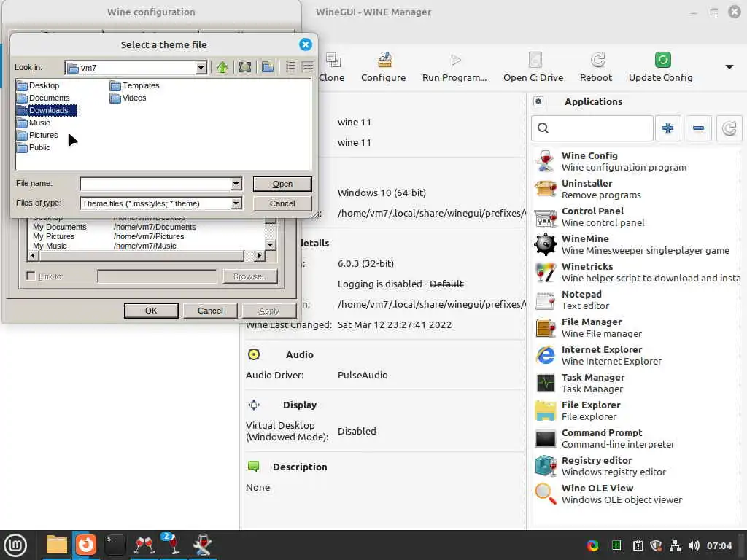
Task: Open Wine File Explorer
Action: click(x=636, y=411)
